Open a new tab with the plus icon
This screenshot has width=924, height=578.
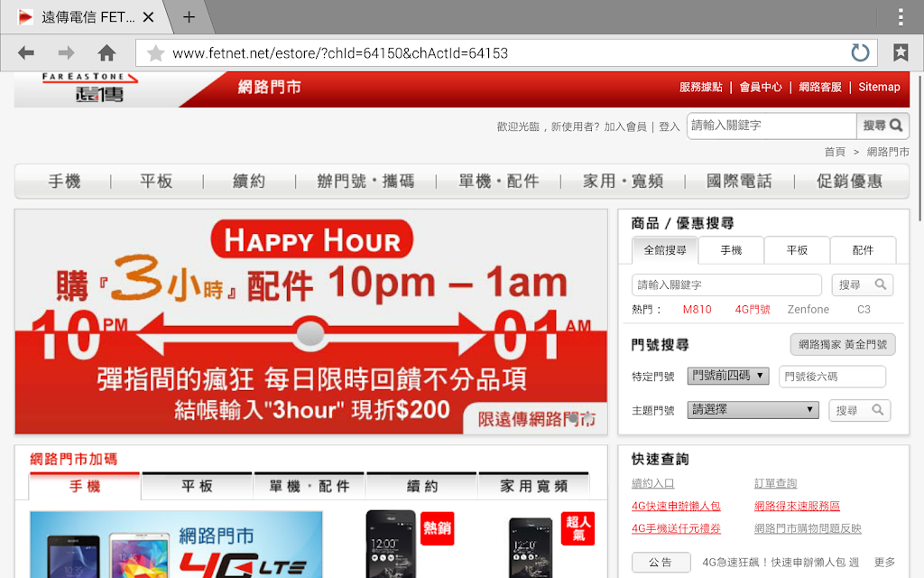tap(189, 17)
